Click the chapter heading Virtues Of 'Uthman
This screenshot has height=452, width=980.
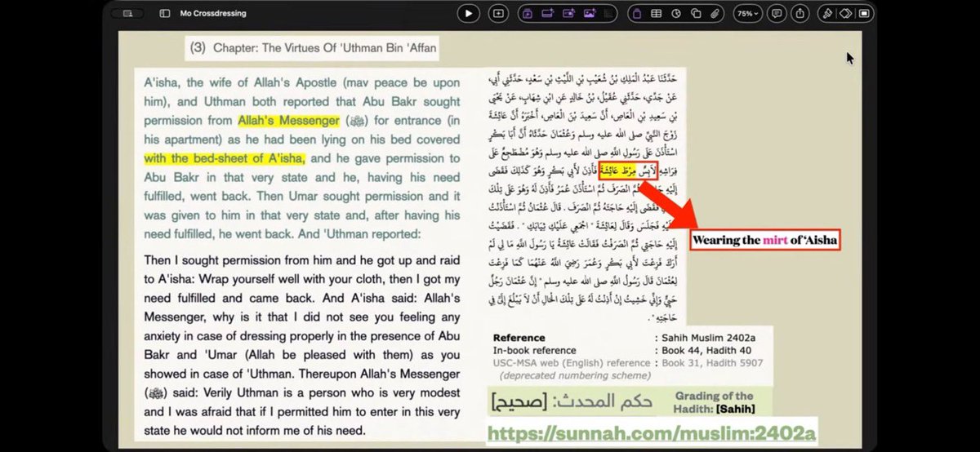(313, 48)
